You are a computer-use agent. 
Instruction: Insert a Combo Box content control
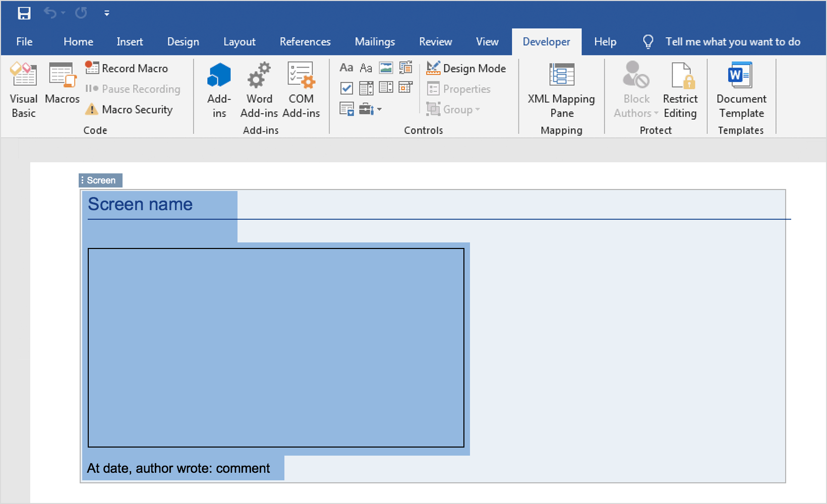pyautogui.click(x=367, y=88)
